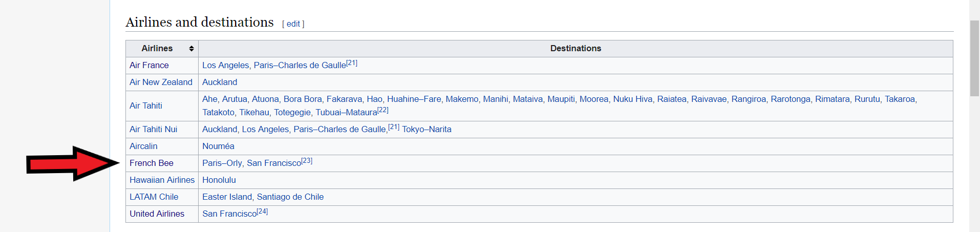
Task: Open the Air New Zealand airline link
Action: [x=161, y=82]
